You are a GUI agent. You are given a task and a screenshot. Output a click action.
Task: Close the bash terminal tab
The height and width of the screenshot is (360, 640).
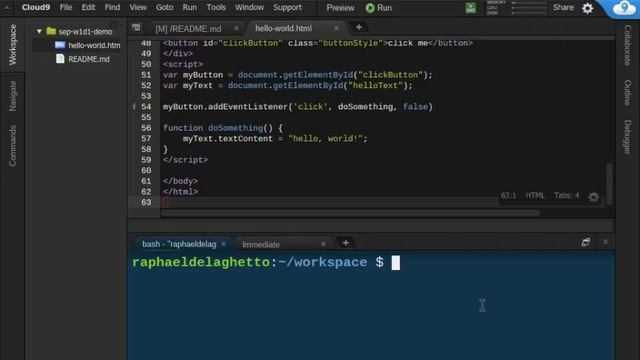[x=223, y=244]
